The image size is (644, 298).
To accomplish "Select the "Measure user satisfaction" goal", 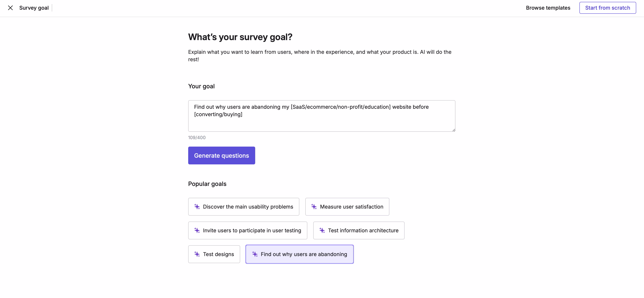I will pos(347,207).
